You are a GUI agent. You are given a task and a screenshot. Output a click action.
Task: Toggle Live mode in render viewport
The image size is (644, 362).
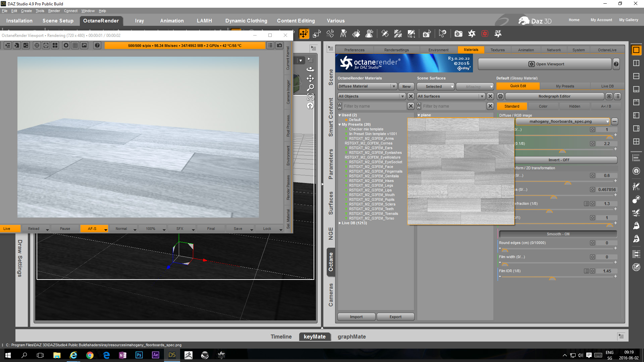[x=10, y=229]
